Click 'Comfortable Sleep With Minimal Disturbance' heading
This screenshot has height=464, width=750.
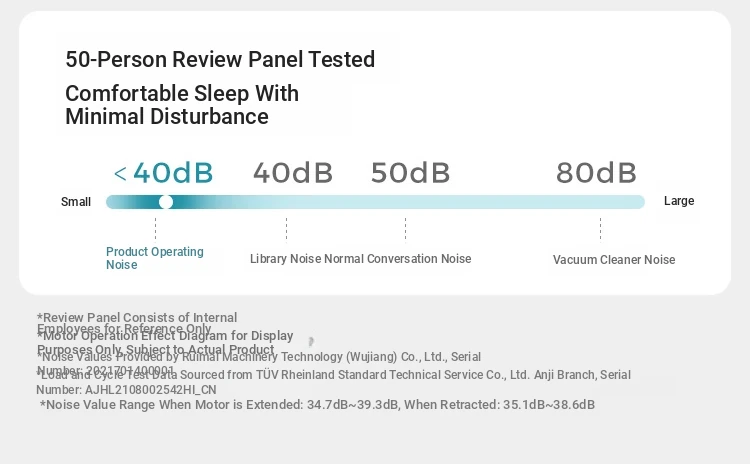coord(182,105)
